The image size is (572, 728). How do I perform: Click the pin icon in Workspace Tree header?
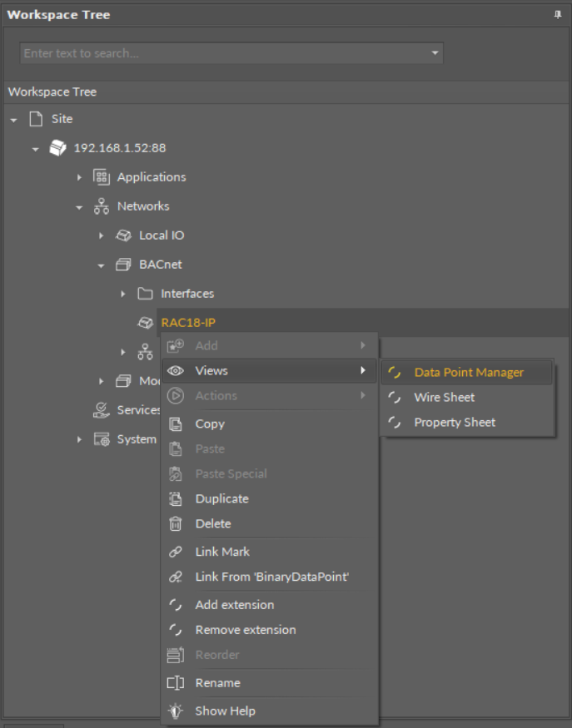(557, 15)
